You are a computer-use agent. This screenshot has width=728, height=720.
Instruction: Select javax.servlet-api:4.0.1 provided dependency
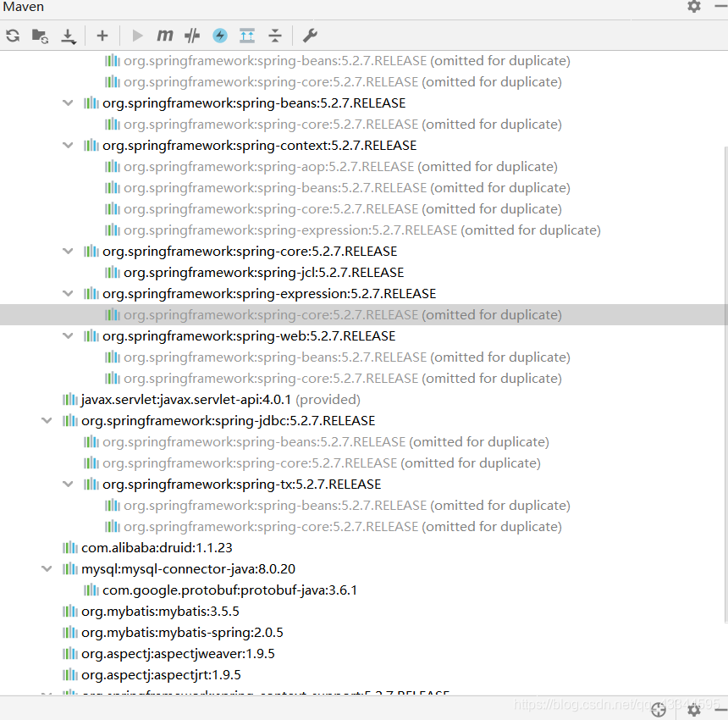pos(221,400)
